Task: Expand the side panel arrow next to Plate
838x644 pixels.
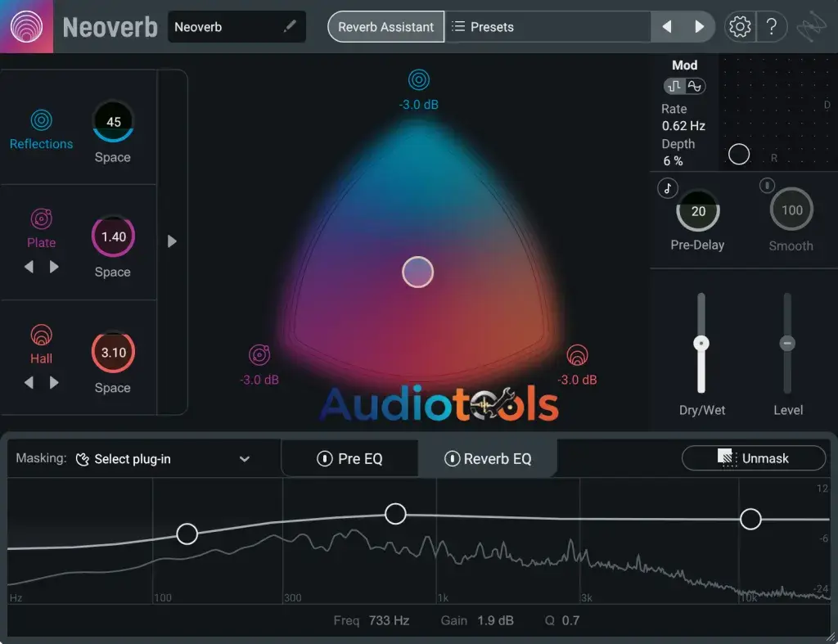Action: pos(172,241)
